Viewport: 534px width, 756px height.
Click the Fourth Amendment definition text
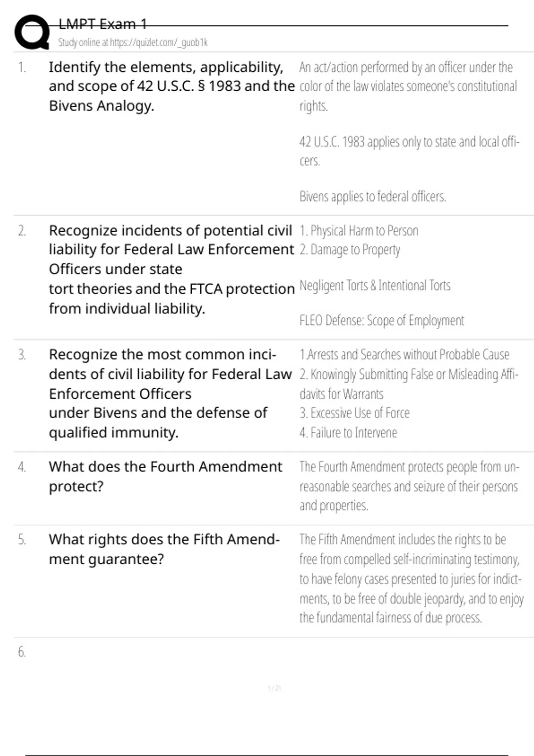coord(409,486)
